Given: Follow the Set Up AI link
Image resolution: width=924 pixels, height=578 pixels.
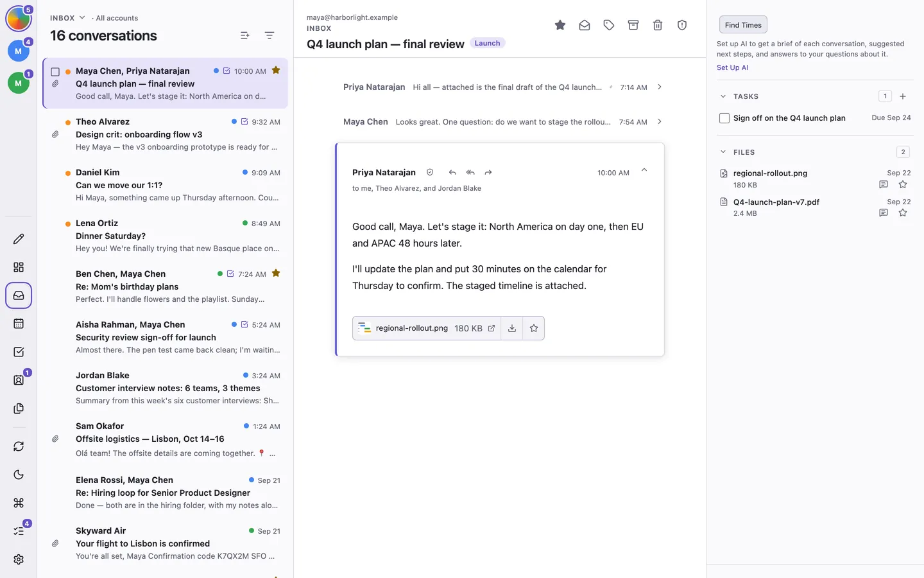Looking at the screenshot, I should point(732,67).
